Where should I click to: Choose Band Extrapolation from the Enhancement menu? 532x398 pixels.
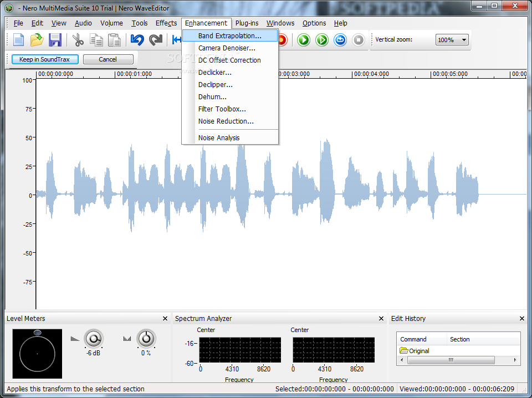click(x=230, y=35)
